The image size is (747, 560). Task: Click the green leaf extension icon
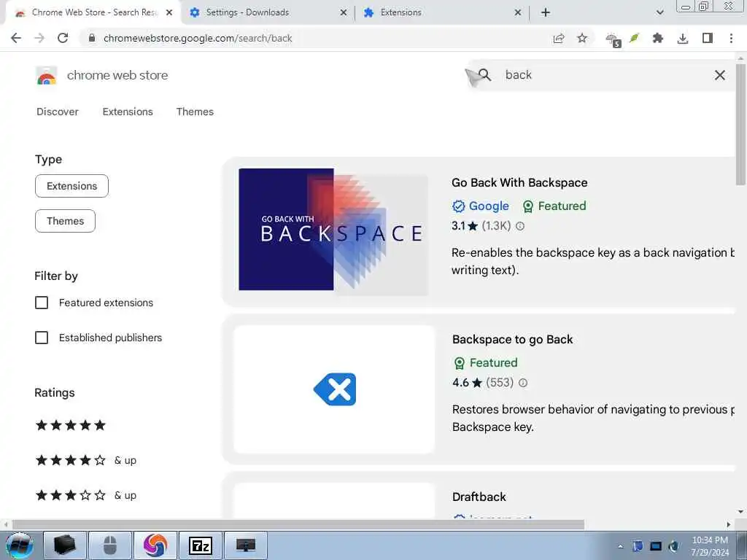(x=634, y=38)
